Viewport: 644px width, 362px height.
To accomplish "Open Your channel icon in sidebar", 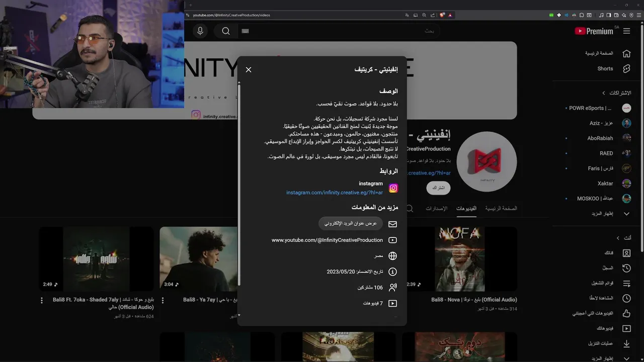I will (626, 253).
